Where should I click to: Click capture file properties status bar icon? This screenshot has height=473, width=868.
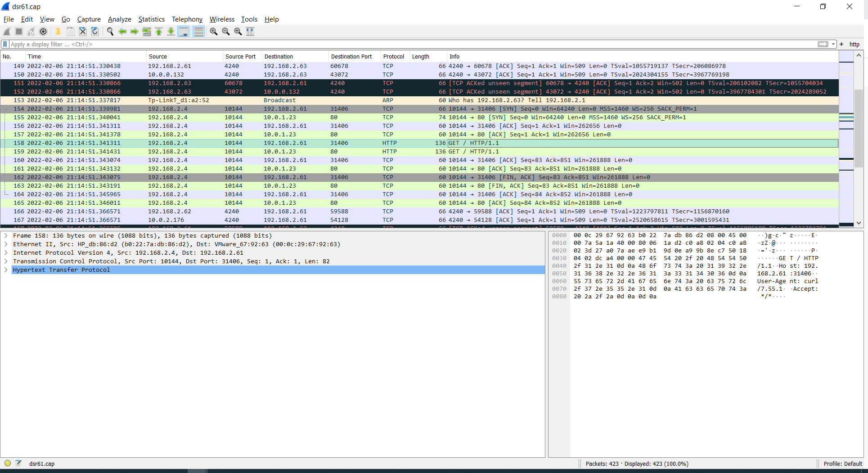pyautogui.click(x=19, y=463)
